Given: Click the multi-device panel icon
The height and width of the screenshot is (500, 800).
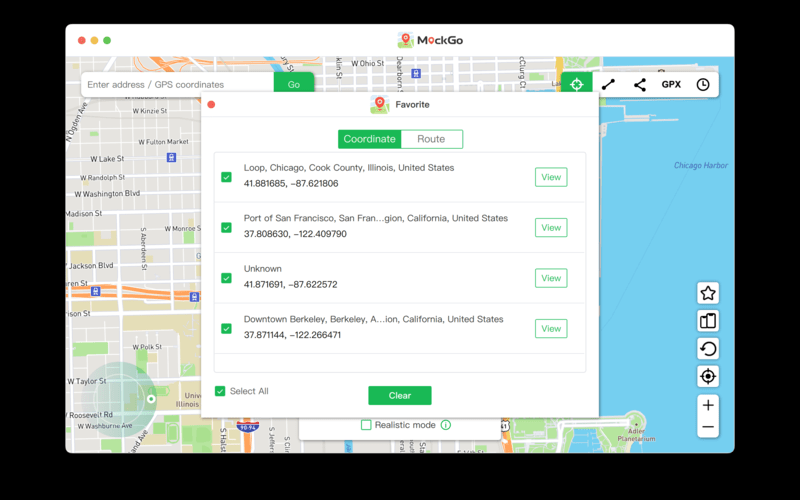Looking at the screenshot, I should [x=708, y=321].
